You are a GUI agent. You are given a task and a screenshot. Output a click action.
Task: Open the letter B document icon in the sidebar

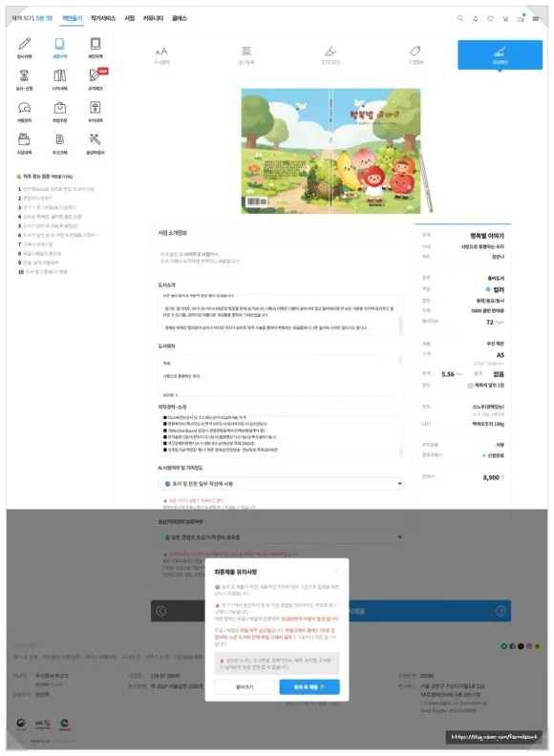(x=60, y=139)
